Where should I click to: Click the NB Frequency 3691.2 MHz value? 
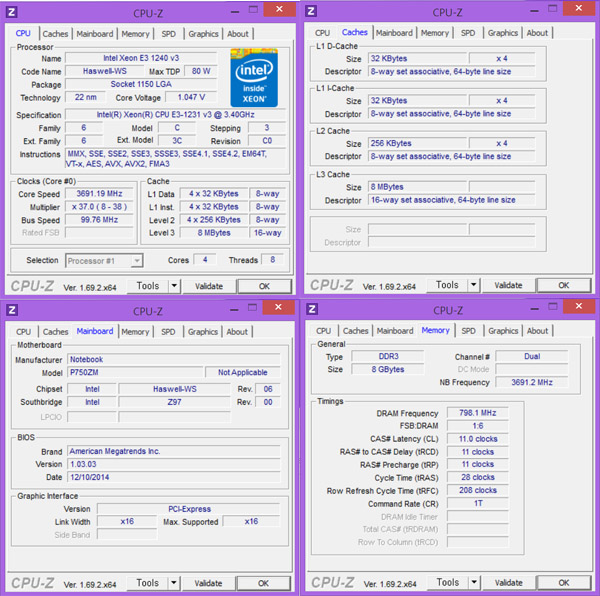[x=532, y=382]
